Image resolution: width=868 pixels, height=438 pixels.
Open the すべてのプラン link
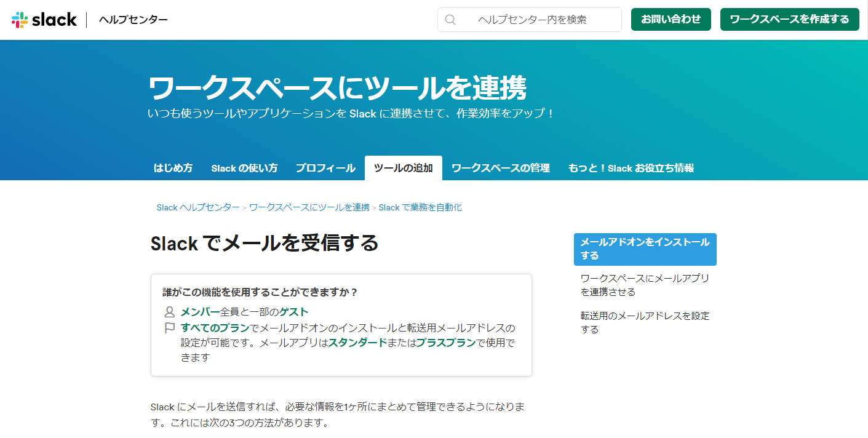(215, 327)
